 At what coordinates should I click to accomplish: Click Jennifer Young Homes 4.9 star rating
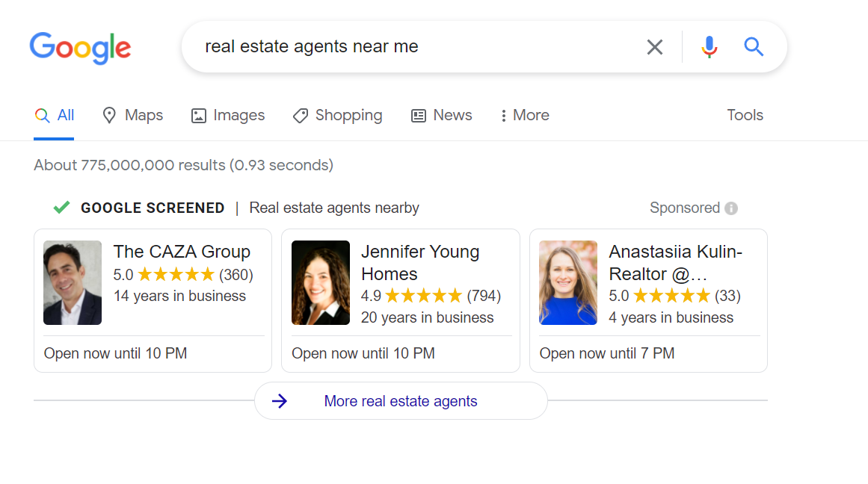(x=423, y=296)
